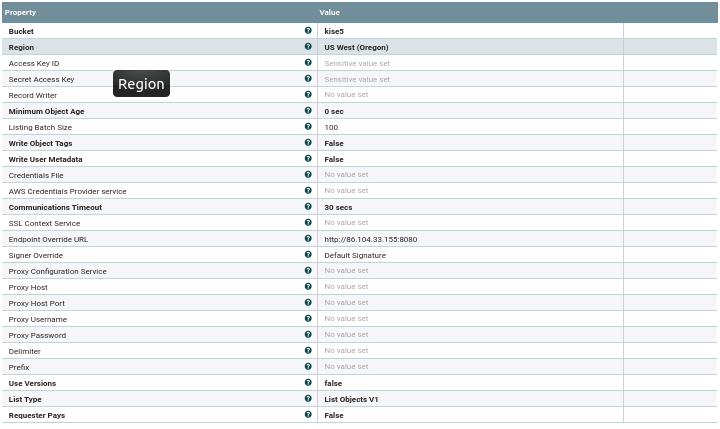Show help for Signer Override
Viewport: 720px width, 429px height.
click(308, 254)
